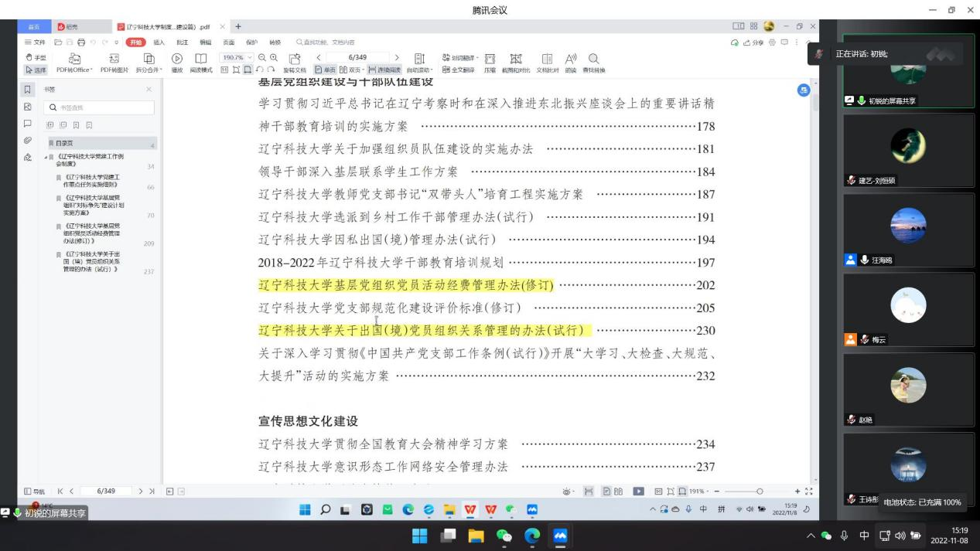Go to previous page using toolbar arrow
The height and width of the screenshot is (551, 980).
coord(317,58)
